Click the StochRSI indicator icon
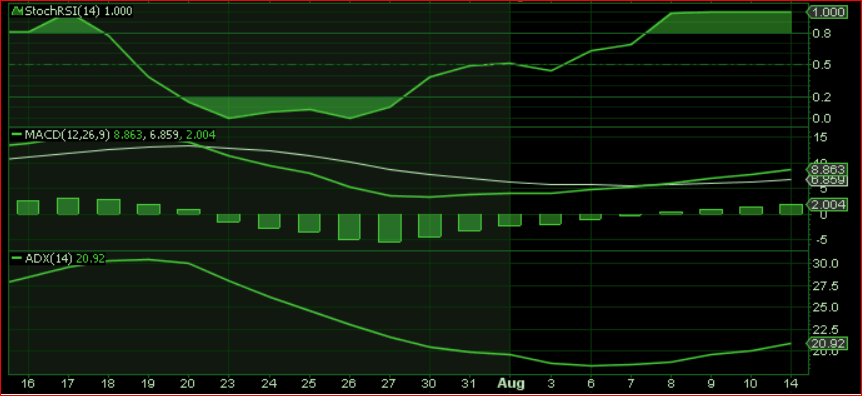Image resolution: width=862 pixels, height=396 pixels. pyautogui.click(x=18, y=11)
